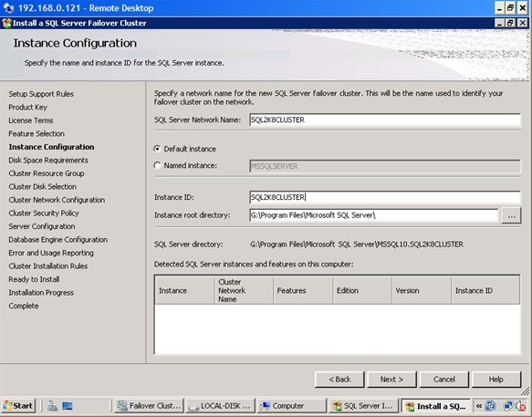Click Server Configuration step

(x=42, y=226)
